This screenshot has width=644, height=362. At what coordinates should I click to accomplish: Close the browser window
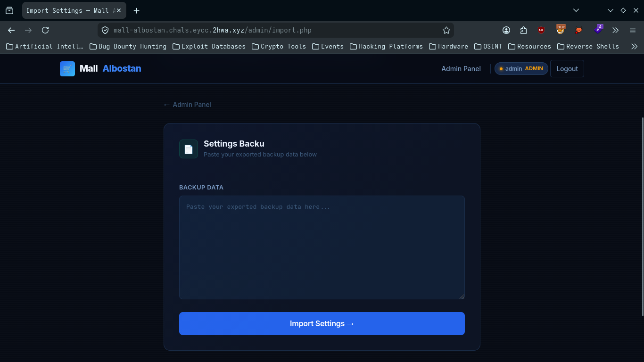(x=636, y=10)
